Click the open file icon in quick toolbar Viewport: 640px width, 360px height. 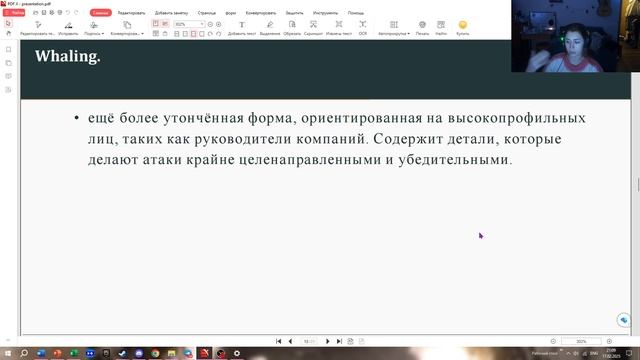pos(36,13)
